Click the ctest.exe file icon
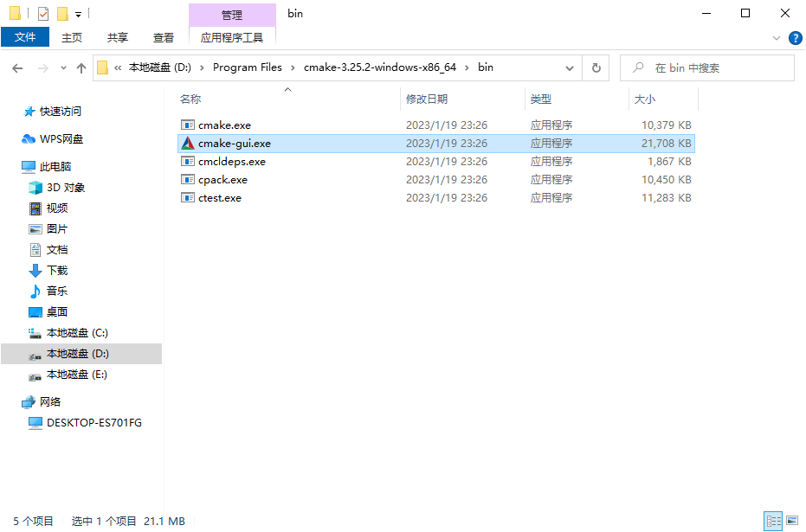This screenshot has width=806, height=532. click(x=188, y=198)
